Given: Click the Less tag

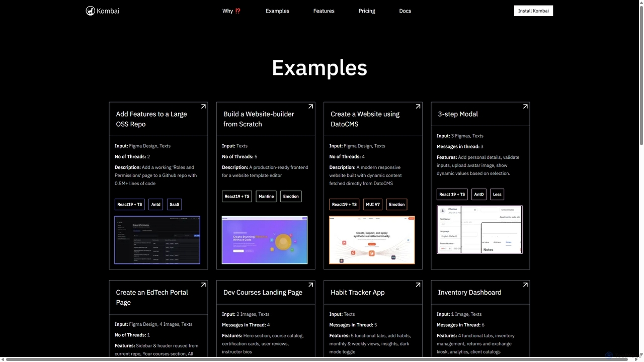Looking at the screenshot, I should 497,194.
